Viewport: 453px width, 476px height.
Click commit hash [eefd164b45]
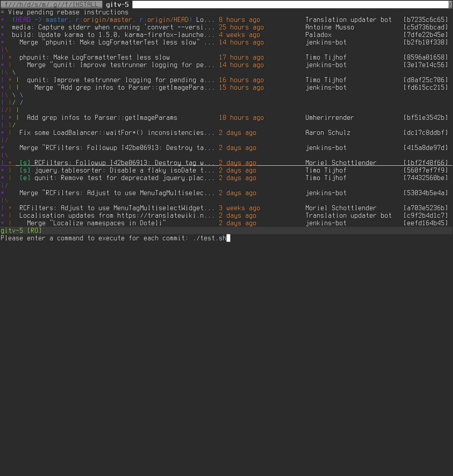coord(426,223)
